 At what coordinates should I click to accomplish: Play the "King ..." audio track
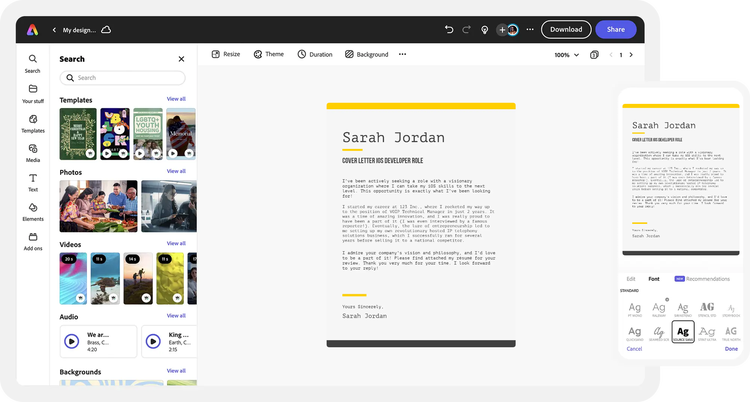pos(153,341)
